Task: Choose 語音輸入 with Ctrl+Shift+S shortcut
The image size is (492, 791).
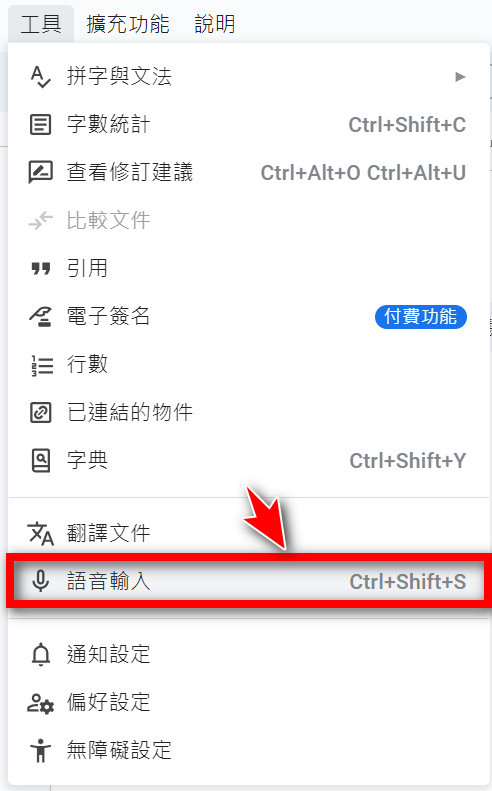Action: [249, 581]
